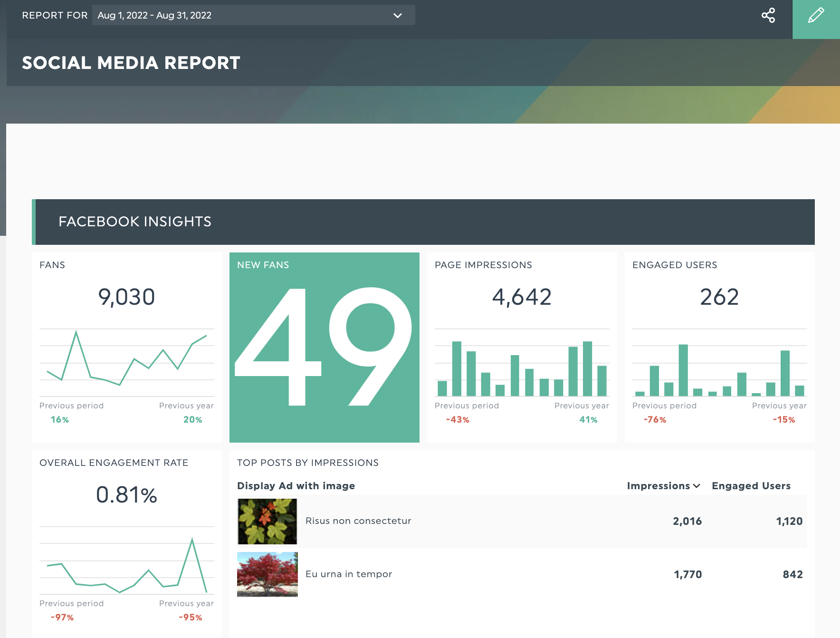840x638 pixels.
Task: Open the report date range dropdown
Action: click(253, 15)
